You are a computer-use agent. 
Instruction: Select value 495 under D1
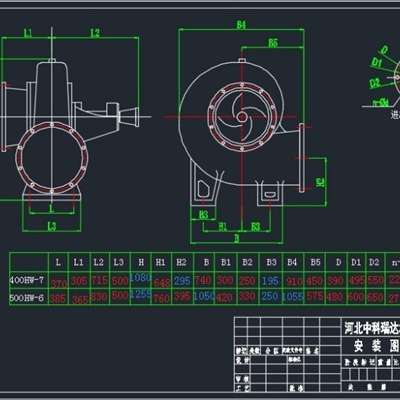click(357, 281)
